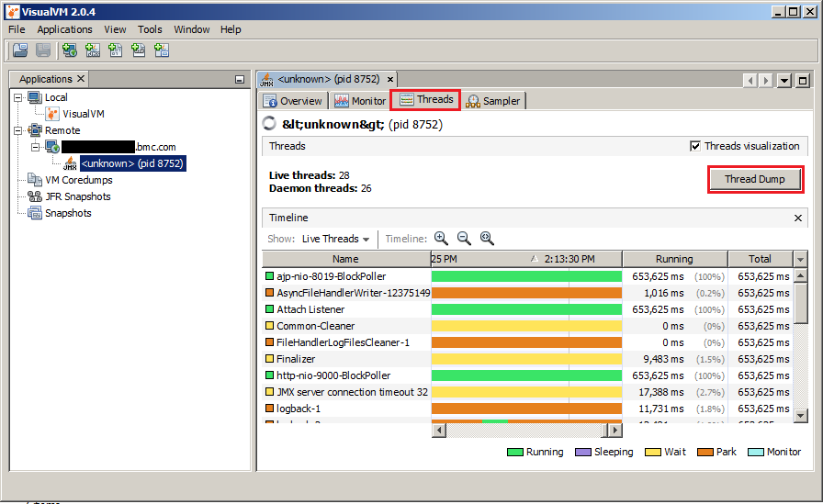
Task: Open the Show Live Threads dropdown
Action: pyautogui.click(x=336, y=239)
